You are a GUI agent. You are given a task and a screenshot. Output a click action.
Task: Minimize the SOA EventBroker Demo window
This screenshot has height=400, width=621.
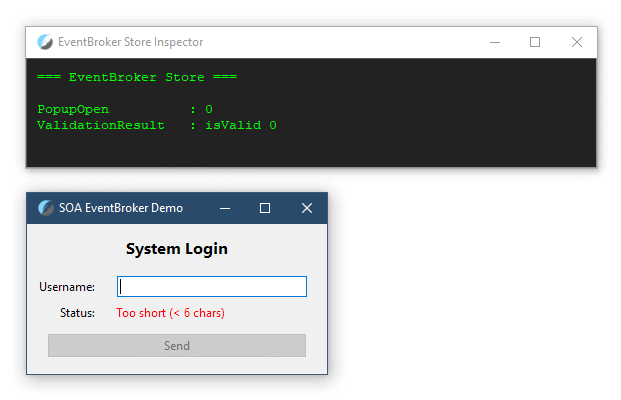225,208
